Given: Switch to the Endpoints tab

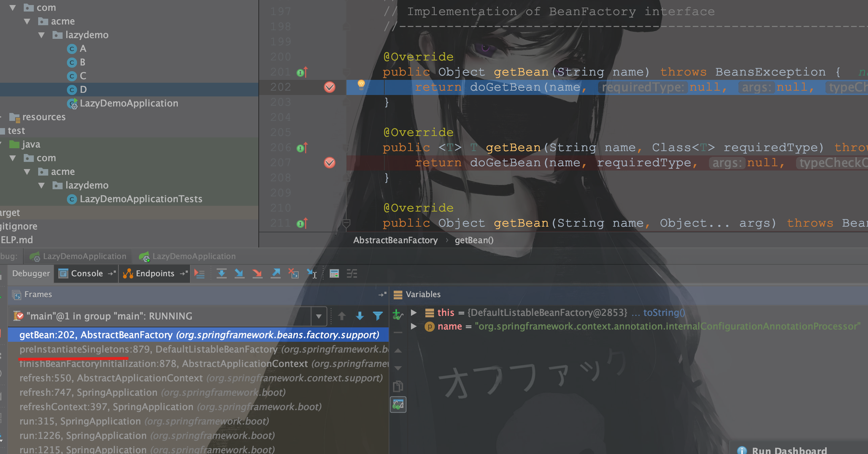Looking at the screenshot, I should coord(155,274).
